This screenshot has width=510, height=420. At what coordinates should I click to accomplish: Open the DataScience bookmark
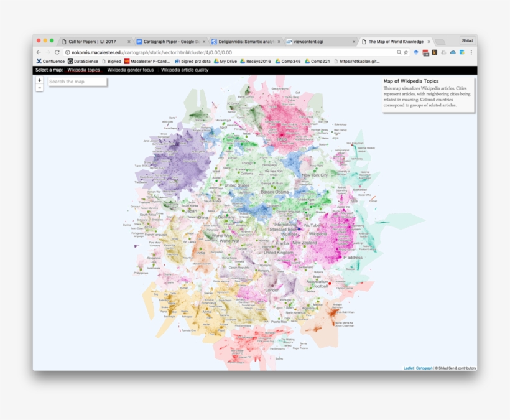83,61
